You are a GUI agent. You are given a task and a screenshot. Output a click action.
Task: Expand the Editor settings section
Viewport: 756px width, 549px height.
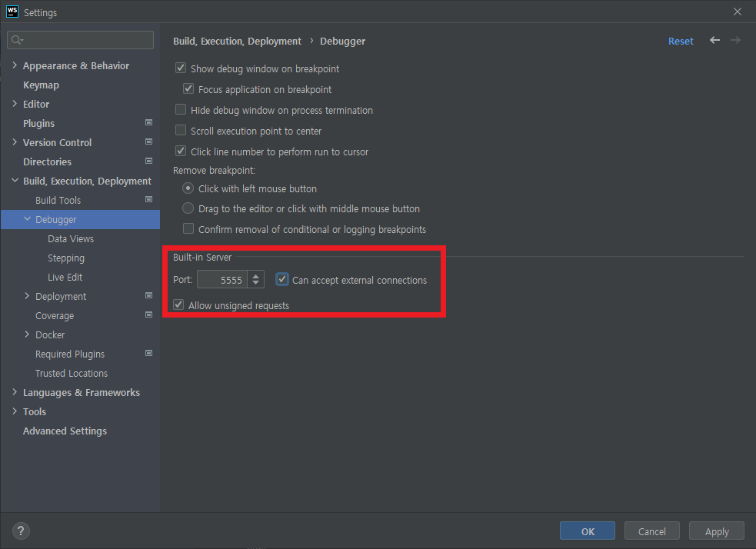[15, 104]
